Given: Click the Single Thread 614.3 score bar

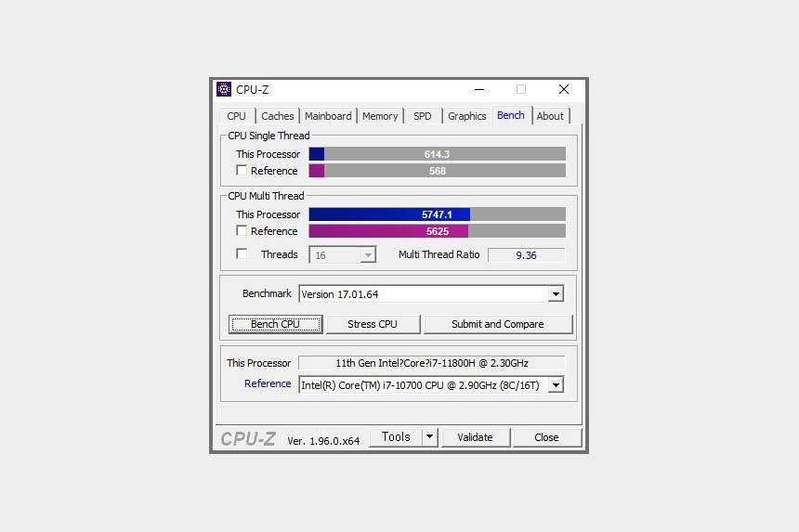Looking at the screenshot, I should pyautogui.click(x=438, y=154).
